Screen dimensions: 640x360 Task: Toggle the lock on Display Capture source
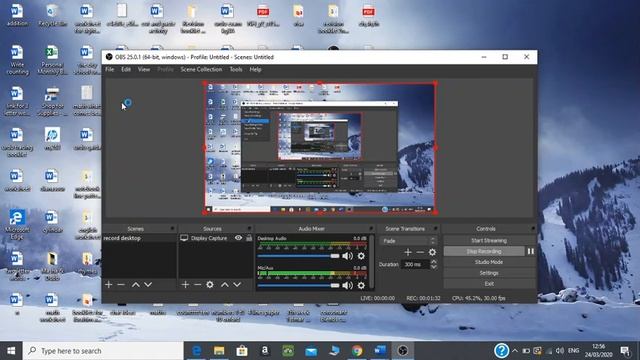coord(249,238)
